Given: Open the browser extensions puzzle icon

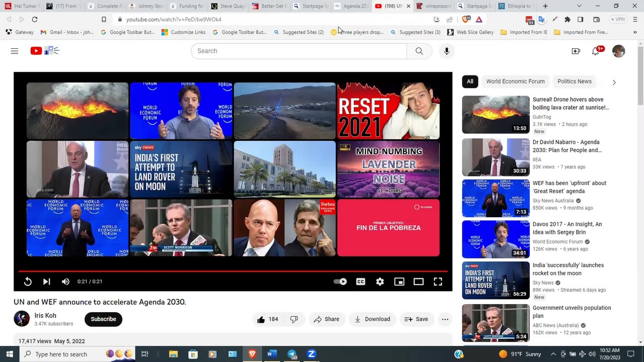Looking at the screenshot, I should [x=568, y=19].
